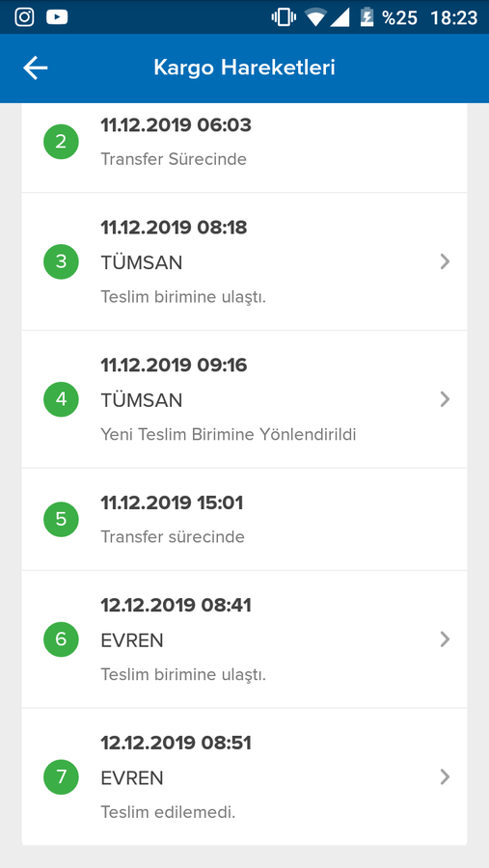This screenshot has height=868, width=489.
Task: Select the 11.12.2019 06:03 transfer entry
Action: tap(244, 148)
